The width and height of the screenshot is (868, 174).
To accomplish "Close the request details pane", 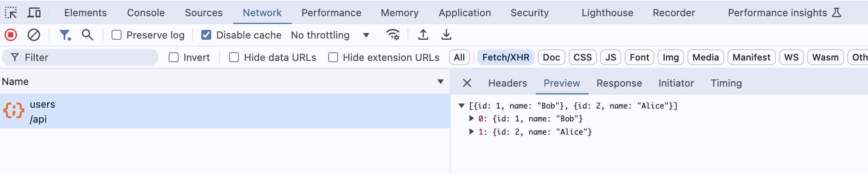I will coord(467,83).
